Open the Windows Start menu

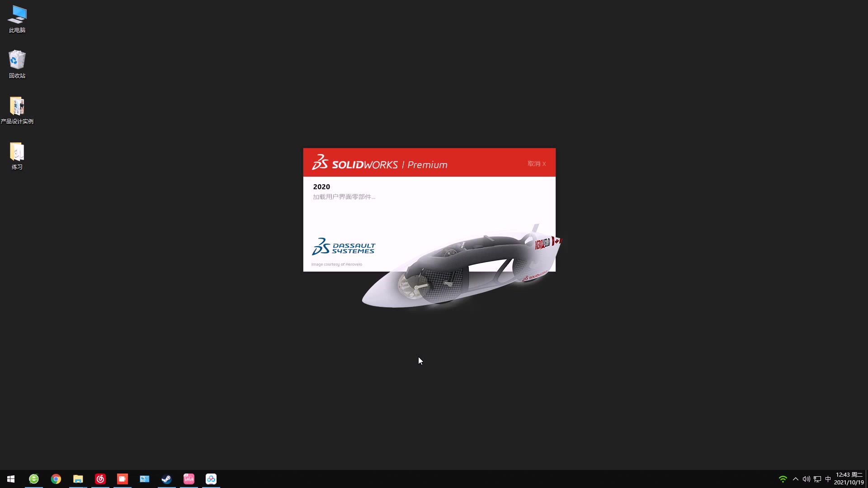tap(11, 479)
